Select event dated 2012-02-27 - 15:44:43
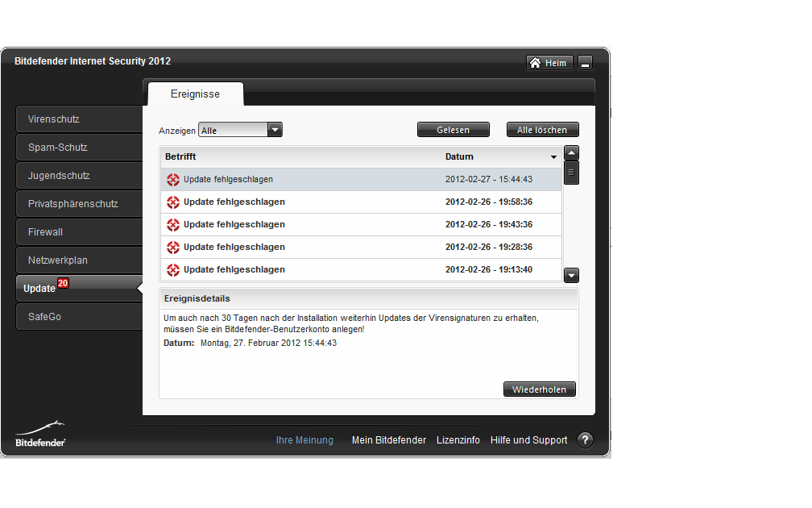Image resolution: width=812 pixels, height=508 pixels. tap(361, 179)
